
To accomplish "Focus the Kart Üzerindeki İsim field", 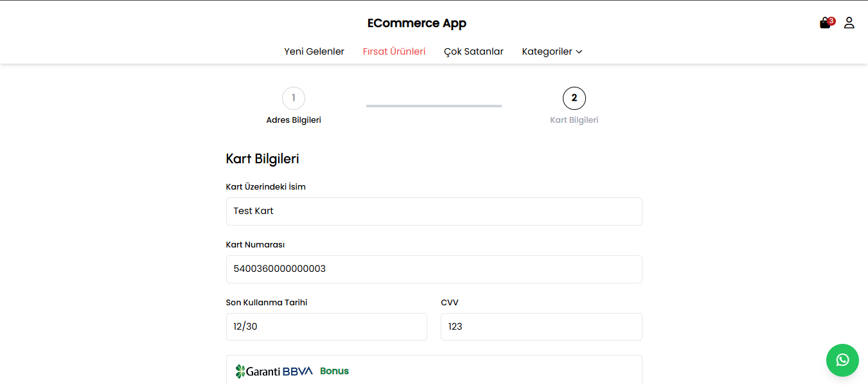I will [x=434, y=211].
